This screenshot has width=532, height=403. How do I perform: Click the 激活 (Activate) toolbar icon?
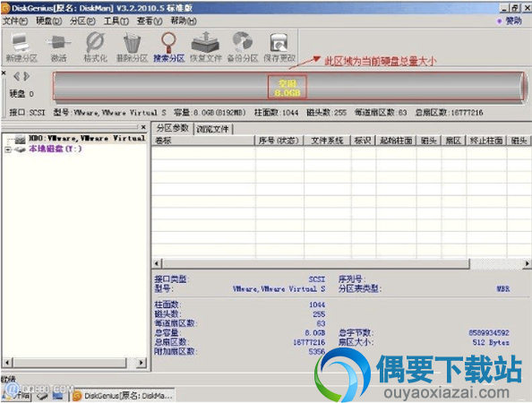(x=58, y=47)
